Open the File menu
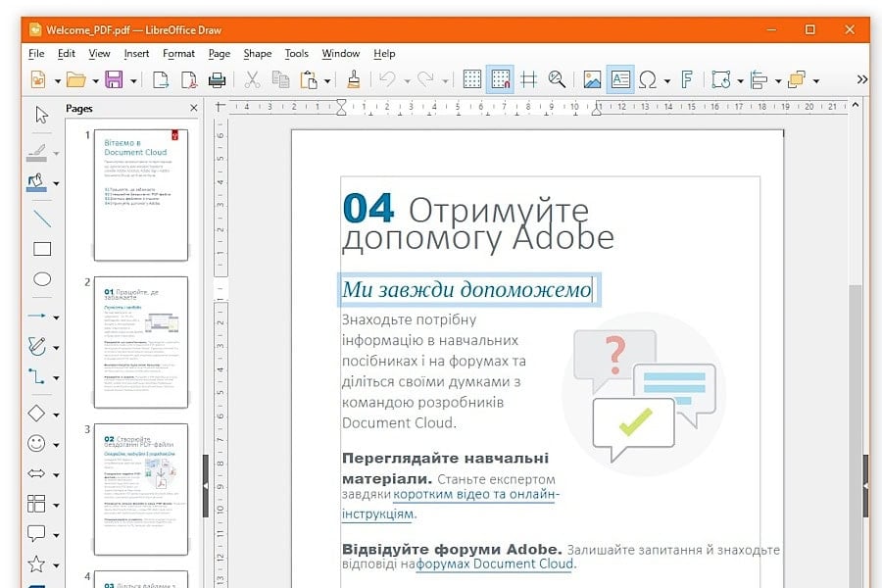This screenshot has width=882, height=588. 36,54
